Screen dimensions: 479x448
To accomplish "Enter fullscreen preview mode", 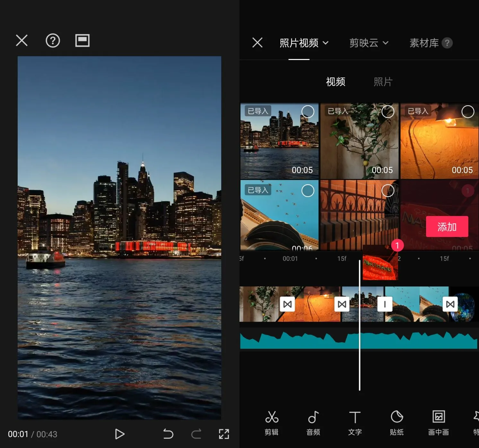I will 224,434.
